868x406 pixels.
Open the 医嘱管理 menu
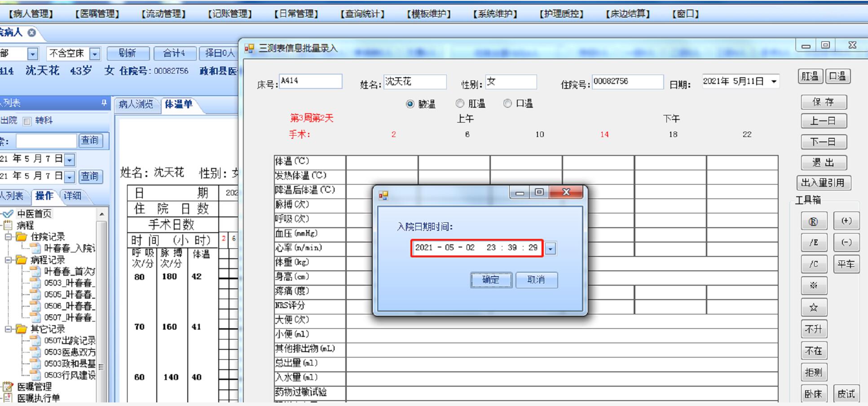pyautogui.click(x=97, y=14)
